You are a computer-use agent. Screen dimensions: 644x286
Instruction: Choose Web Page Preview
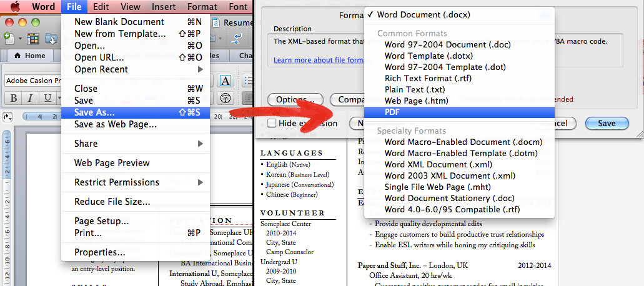(136, 163)
